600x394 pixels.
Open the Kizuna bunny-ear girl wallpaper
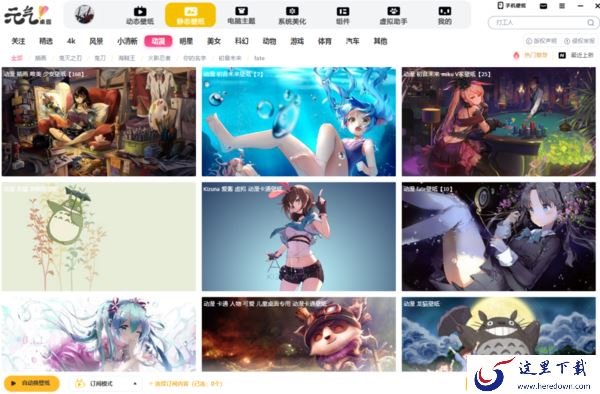[299, 236]
